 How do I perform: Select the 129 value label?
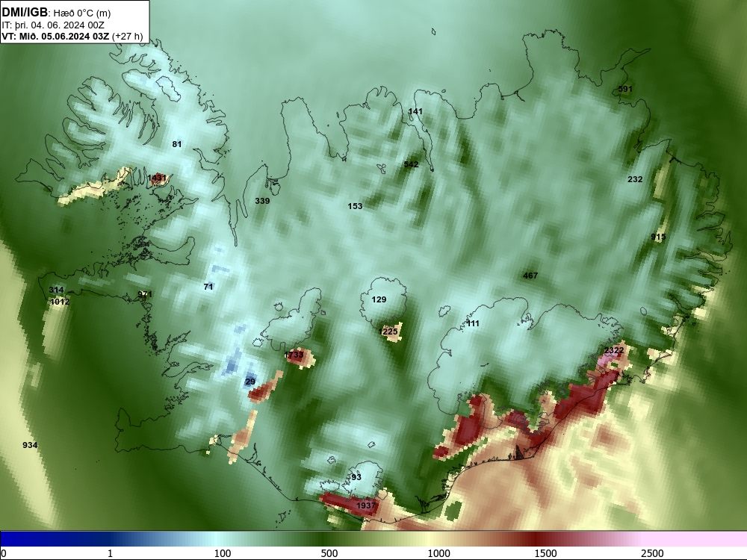(379, 299)
